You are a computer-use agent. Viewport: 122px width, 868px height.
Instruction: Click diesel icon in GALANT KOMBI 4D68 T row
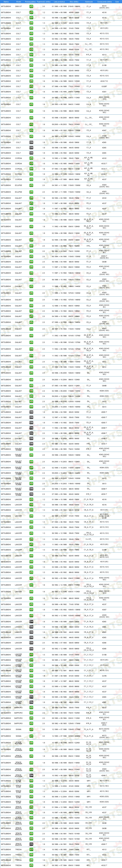pos(31,489)
